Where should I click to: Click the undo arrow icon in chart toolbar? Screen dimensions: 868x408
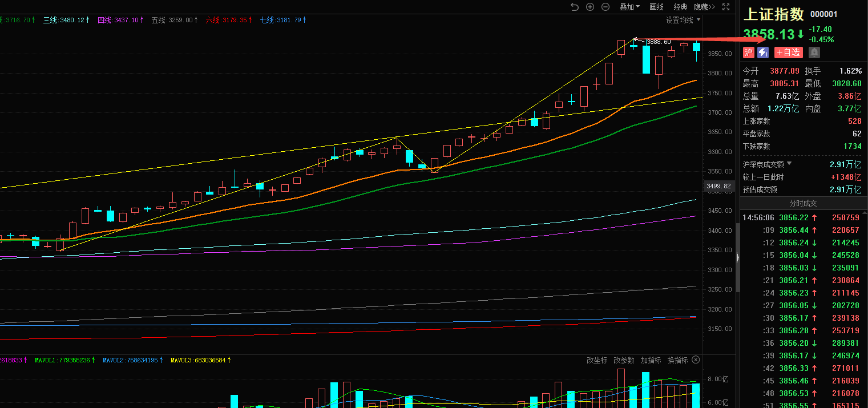(x=574, y=7)
